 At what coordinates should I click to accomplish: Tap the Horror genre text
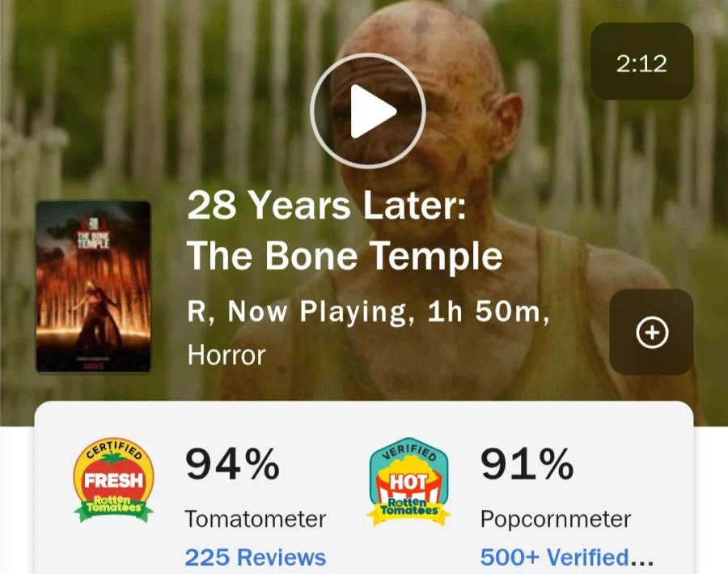(x=226, y=355)
